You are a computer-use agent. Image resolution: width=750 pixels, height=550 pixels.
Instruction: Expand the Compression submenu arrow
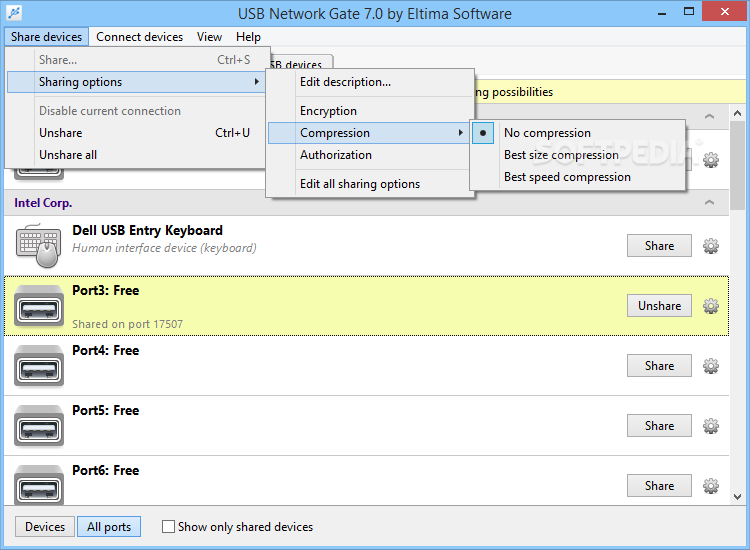coord(461,132)
